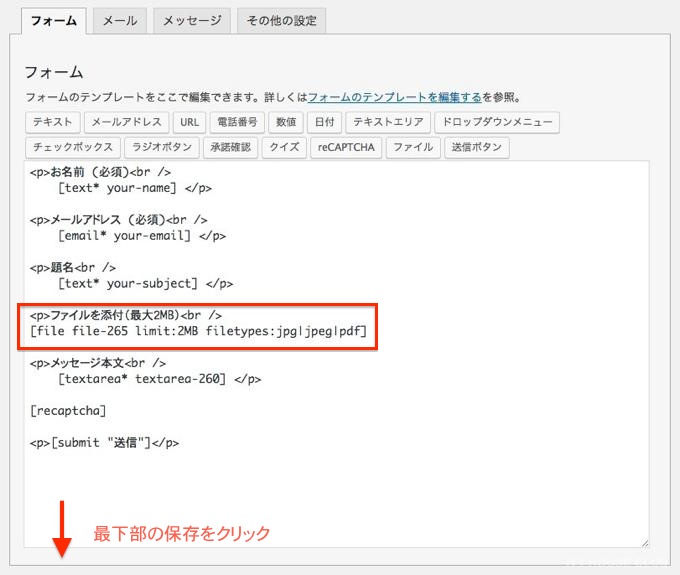
Task: Open the その他の設定 tab
Action: 281,20
